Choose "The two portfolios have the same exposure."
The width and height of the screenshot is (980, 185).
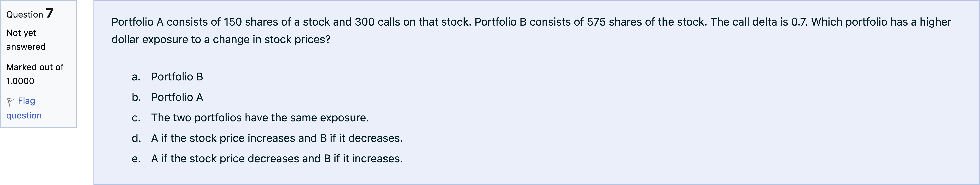(260, 118)
